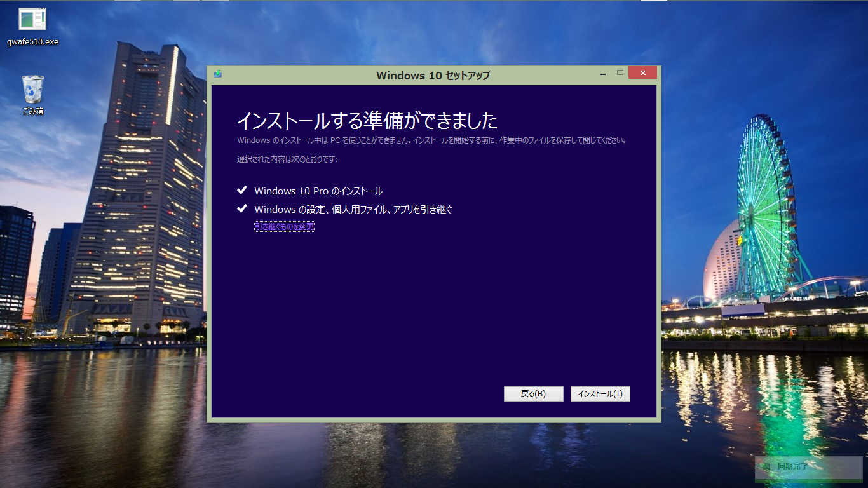Click the 選択された内容は次のとおりです text

[x=287, y=159]
